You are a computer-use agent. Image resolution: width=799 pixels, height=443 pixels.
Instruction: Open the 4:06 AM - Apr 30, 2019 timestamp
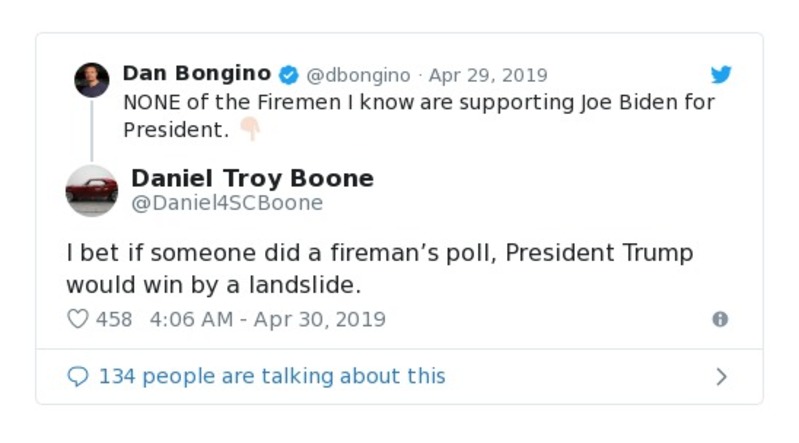267,319
